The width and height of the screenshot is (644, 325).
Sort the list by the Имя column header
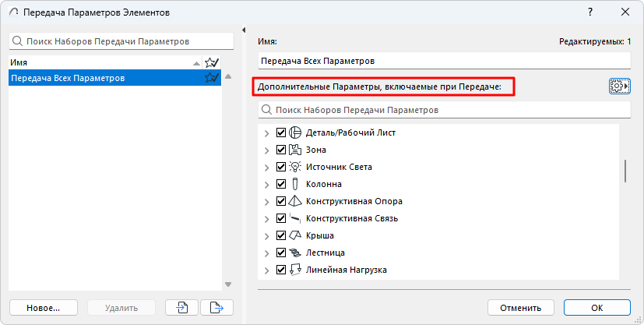click(x=93, y=62)
